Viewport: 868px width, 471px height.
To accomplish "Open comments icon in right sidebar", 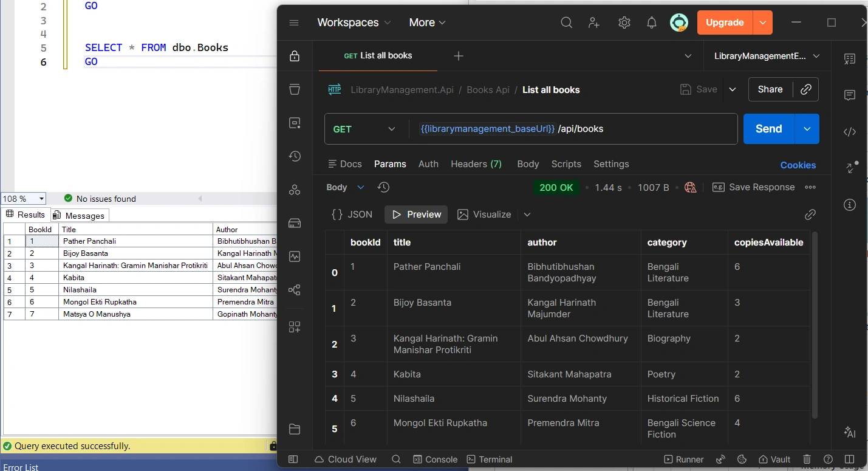I will pyautogui.click(x=850, y=95).
